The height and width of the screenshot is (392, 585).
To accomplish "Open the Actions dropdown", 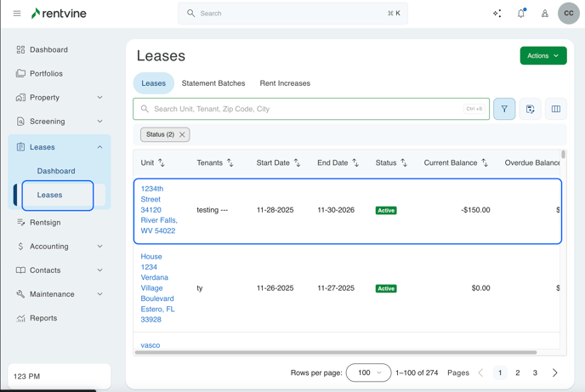I will [543, 56].
